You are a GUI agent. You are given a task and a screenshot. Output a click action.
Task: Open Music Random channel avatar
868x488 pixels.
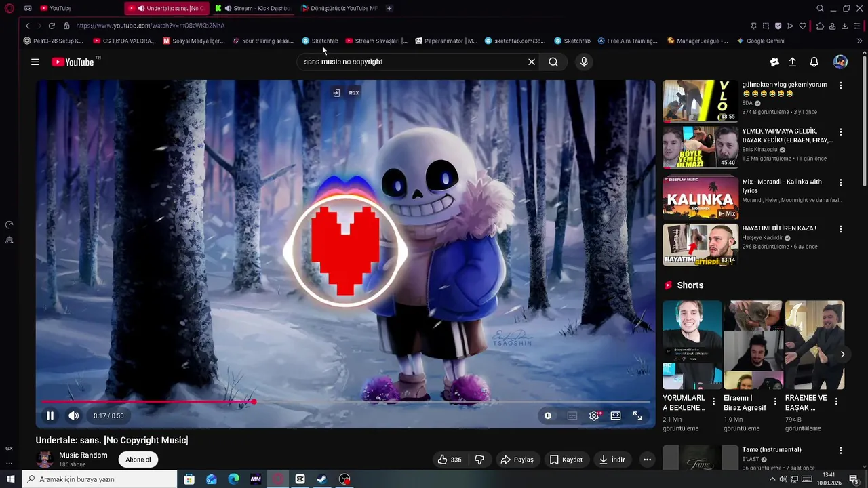[45, 460]
